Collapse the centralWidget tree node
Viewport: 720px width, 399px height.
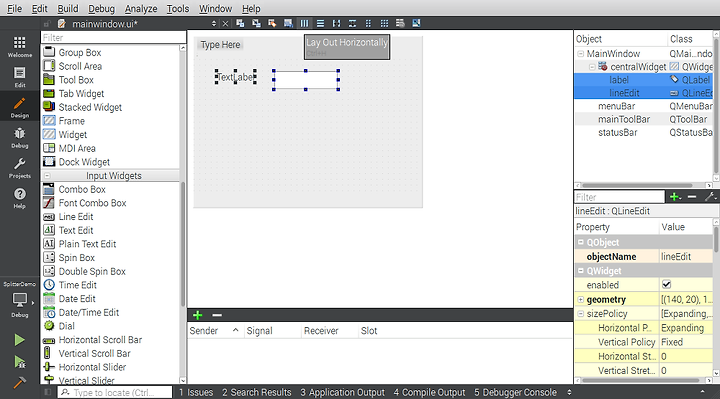592,67
